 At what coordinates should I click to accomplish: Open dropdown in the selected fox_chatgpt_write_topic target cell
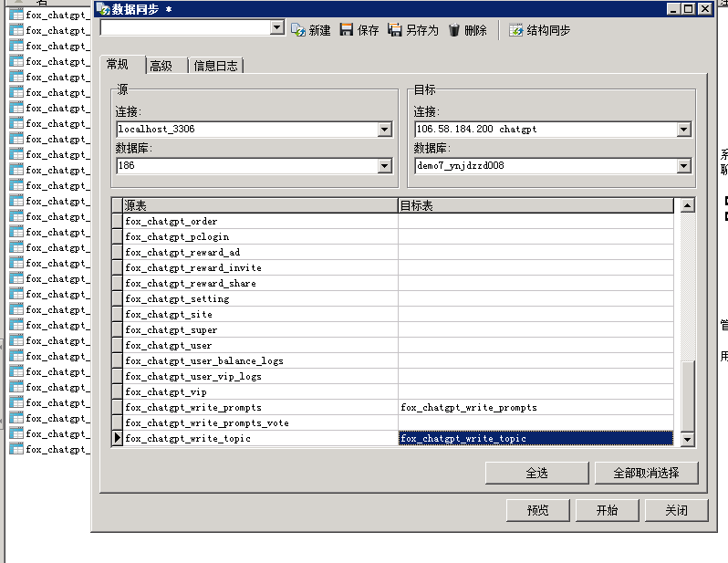click(x=667, y=439)
